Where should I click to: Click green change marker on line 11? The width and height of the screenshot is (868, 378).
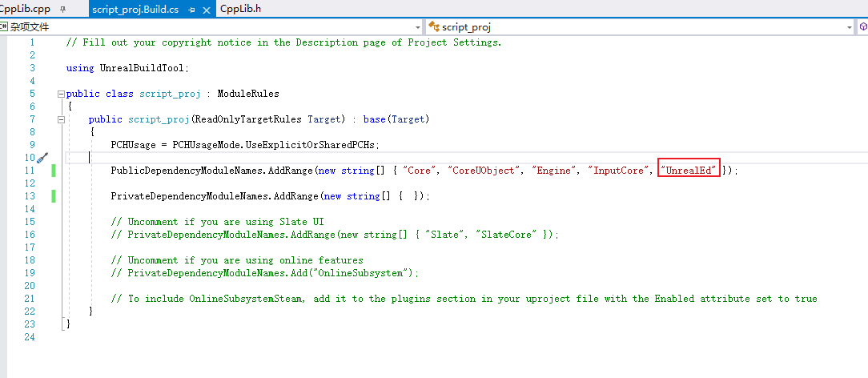click(x=54, y=171)
